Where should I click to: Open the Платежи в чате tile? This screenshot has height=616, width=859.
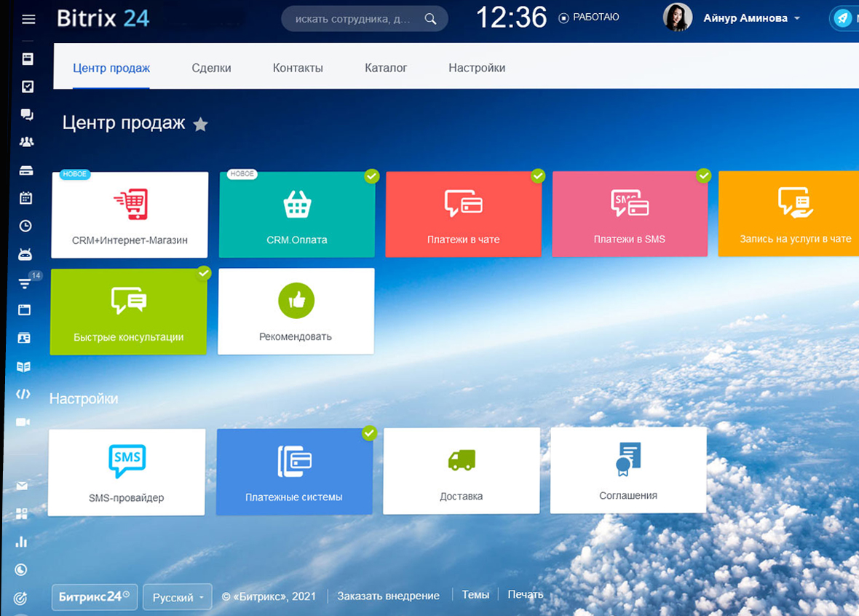(463, 214)
